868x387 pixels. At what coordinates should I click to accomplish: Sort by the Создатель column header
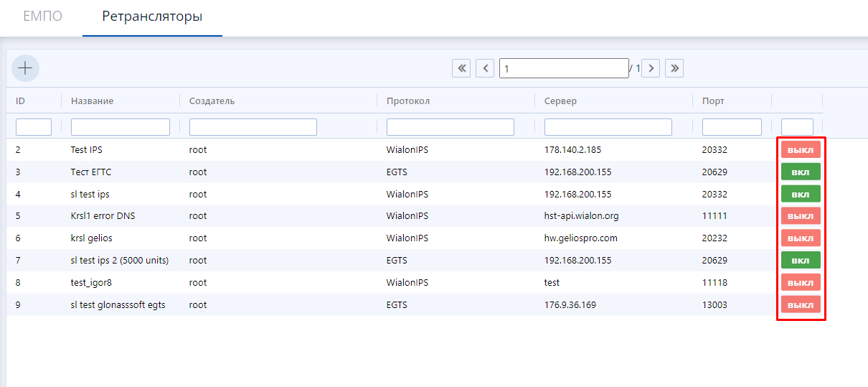(212, 101)
